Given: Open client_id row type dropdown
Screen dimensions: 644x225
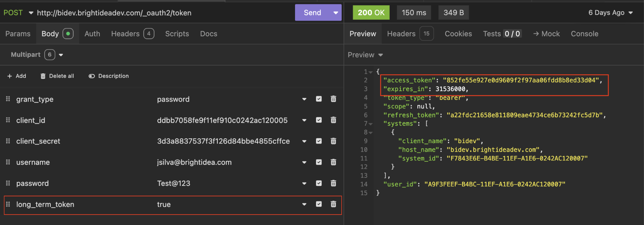Looking at the screenshot, I should pos(304,120).
